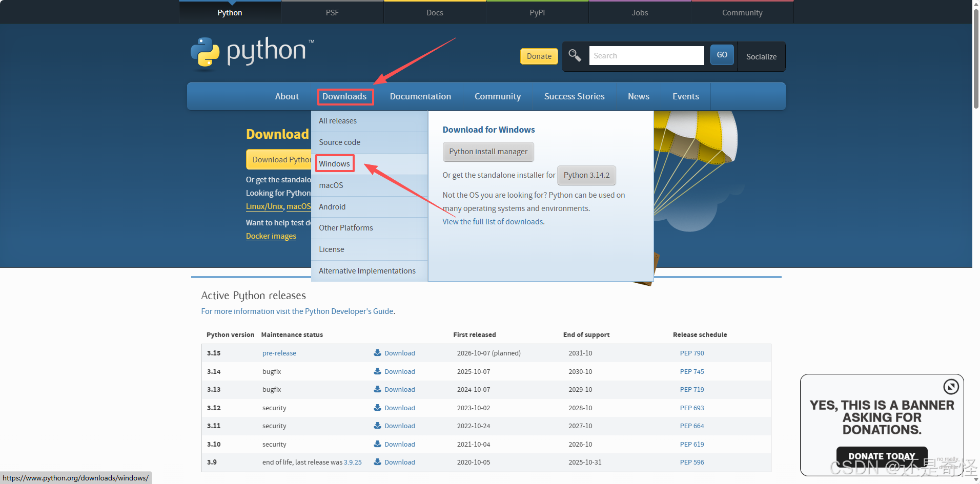Viewport: 980px width, 484px height.
Task: Click the GO search button
Action: [722, 55]
